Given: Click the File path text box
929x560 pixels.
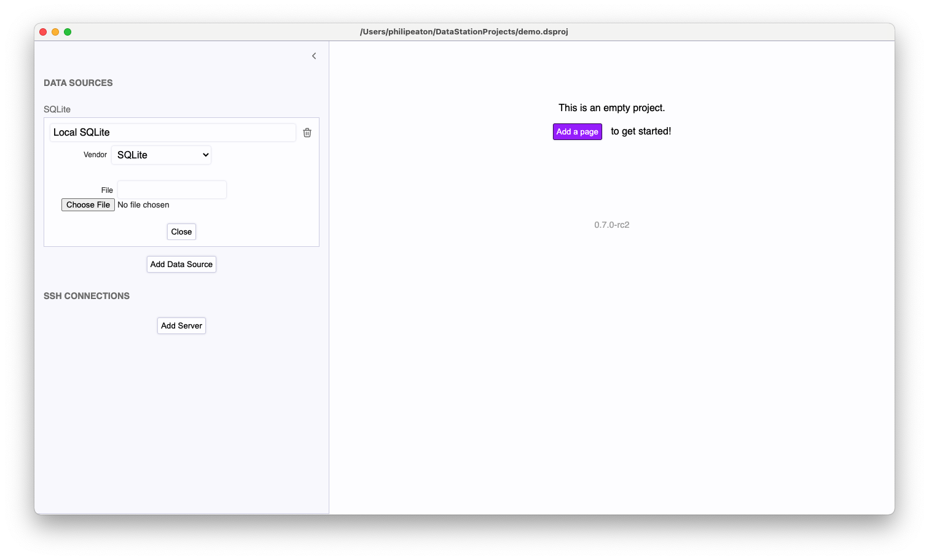Looking at the screenshot, I should click(x=171, y=190).
